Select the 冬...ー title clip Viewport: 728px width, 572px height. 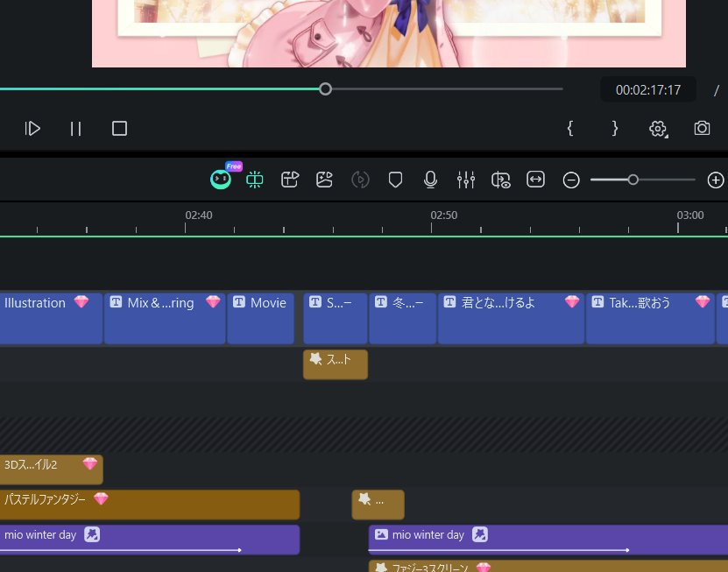[x=403, y=318]
